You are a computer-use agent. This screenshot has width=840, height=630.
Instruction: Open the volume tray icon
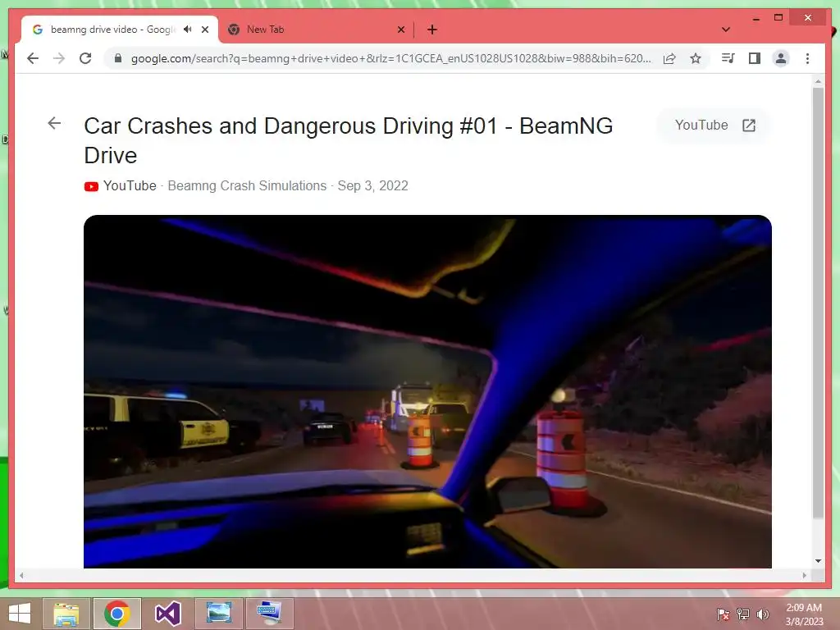point(762,614)
